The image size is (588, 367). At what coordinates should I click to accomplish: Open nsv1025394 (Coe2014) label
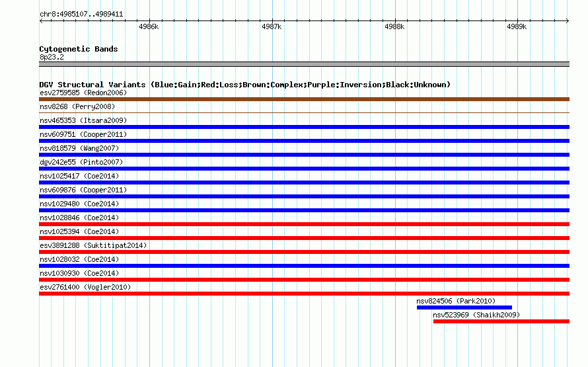coord(79,231)
